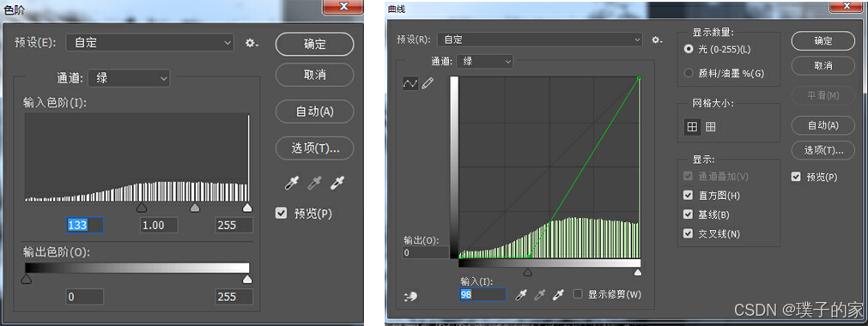This screenshot has width=868, height=326.
Task: Click the input highlight field showing 255
Action: (x=234, y=226)
